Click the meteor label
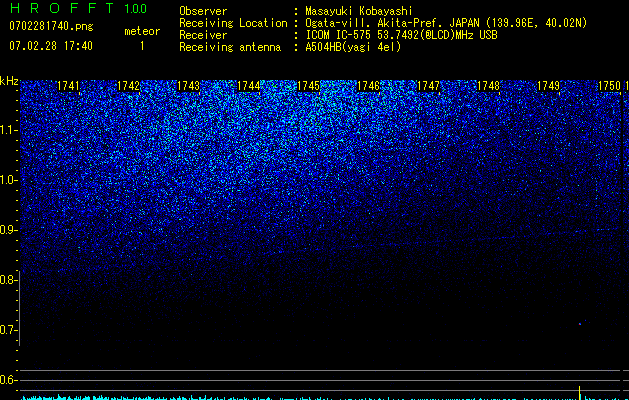Viewport: 629px width, 400px height. [142, 31]
